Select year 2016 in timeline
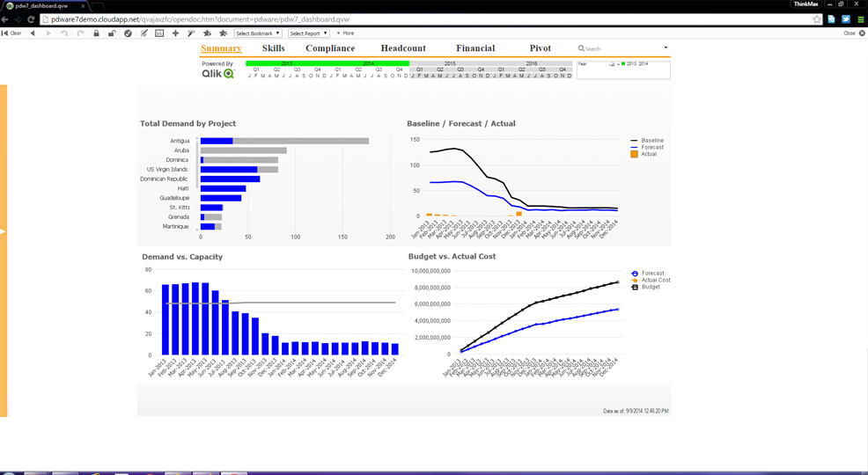Screen dimensions: 868x475 (532, 63)
